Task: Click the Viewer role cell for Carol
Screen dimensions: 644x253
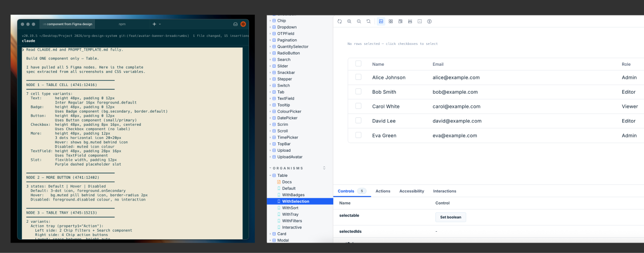Action: click(x=630, y=106)
